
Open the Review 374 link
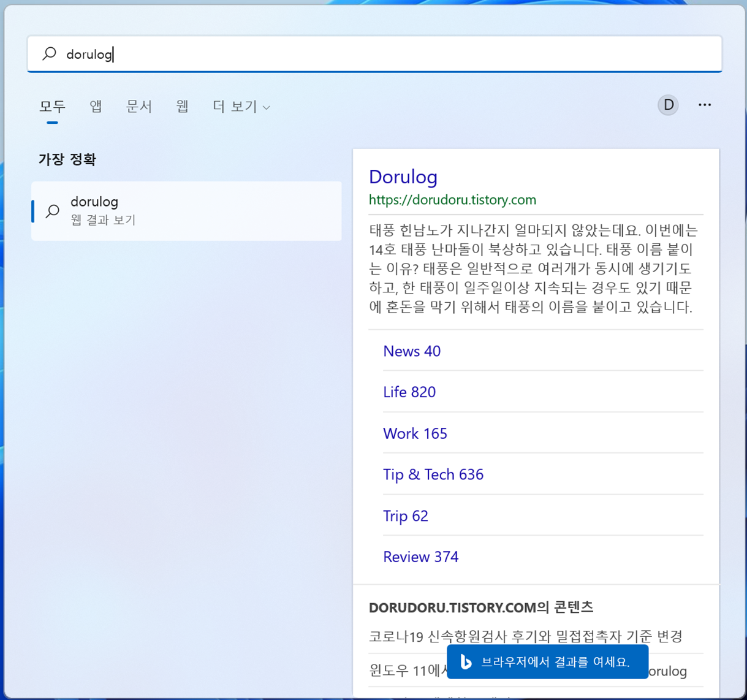click(x=421, y=557)
